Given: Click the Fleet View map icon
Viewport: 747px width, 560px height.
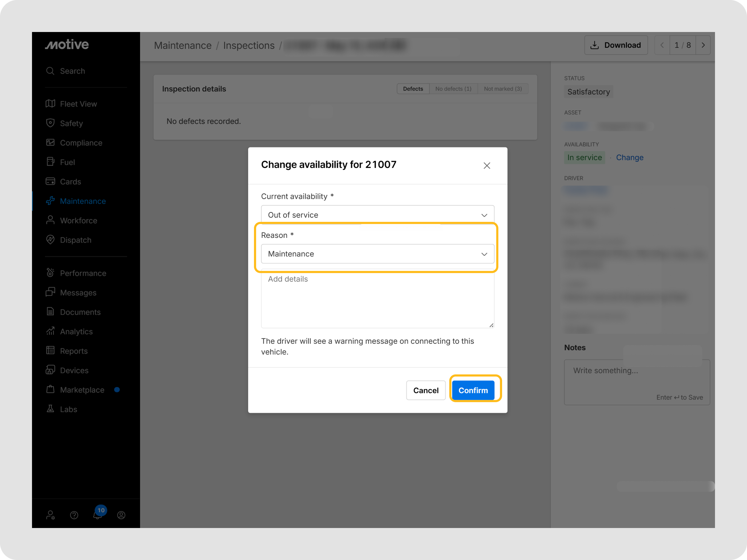Looking at the screenshot, I should click(50, 104).
